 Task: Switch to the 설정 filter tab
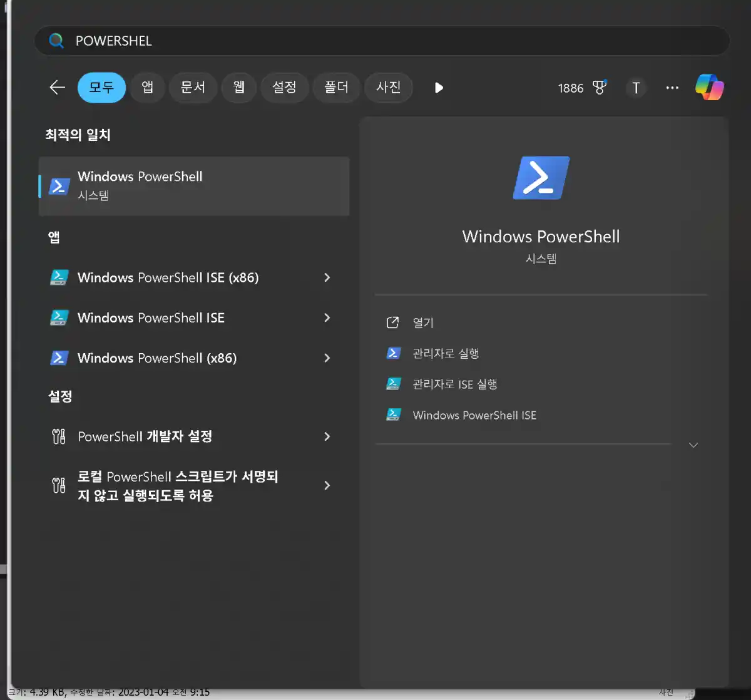[x=284, y=88]
